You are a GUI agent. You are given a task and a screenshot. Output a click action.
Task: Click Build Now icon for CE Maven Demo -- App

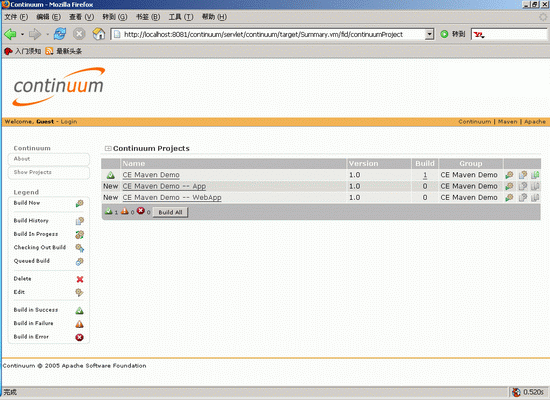509,186
